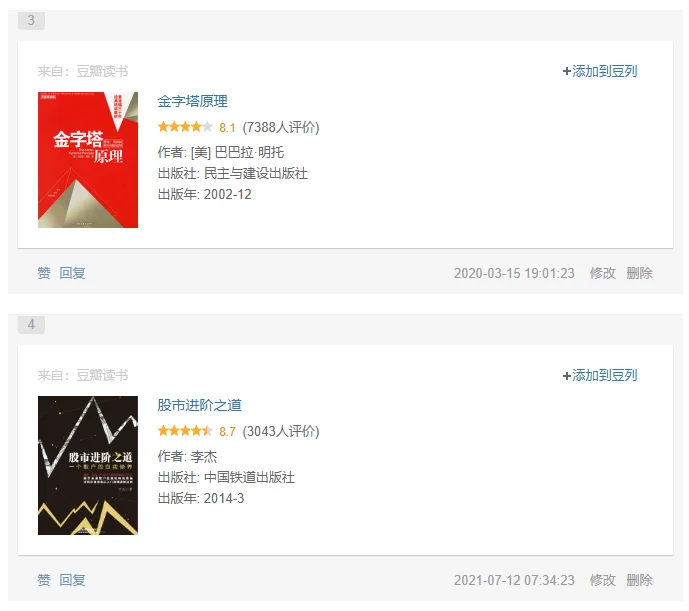
Task: Click the 7388人评价 rating count
Action: (281, 127)
